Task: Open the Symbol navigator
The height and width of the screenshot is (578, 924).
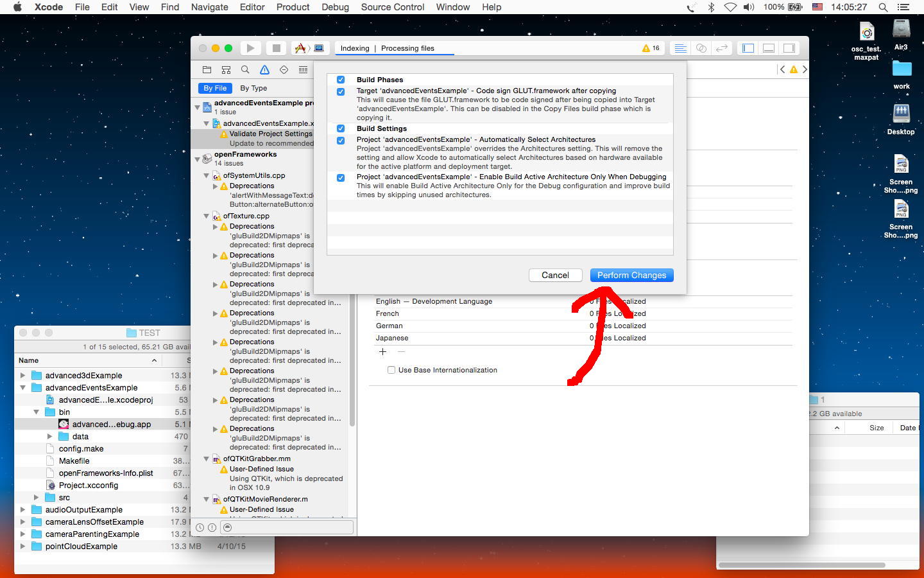Action: [226, 69]
